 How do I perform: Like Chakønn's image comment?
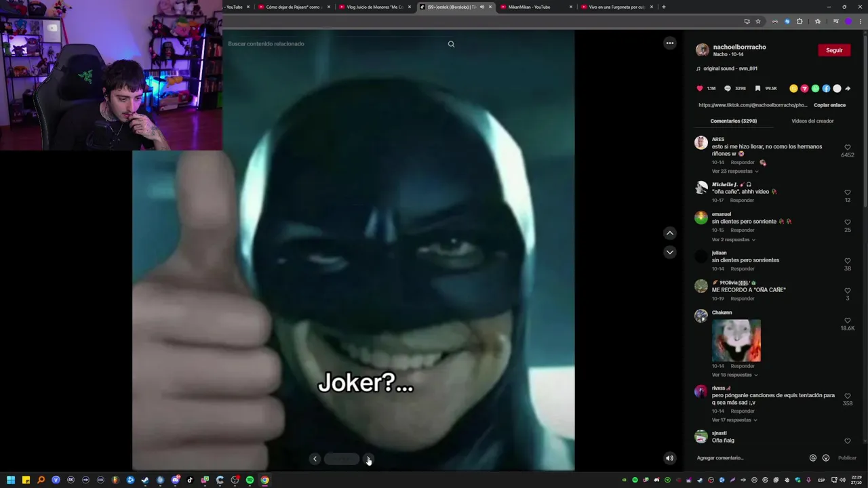(848, 321)
